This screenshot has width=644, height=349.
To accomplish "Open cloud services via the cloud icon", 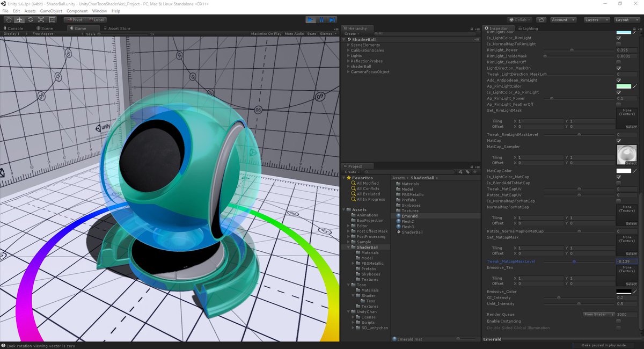I will (x=541, y=20).
